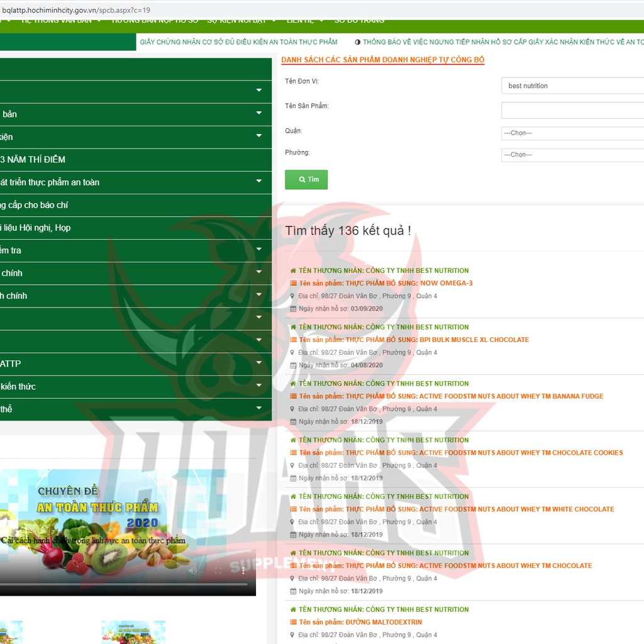The image size is (644, 644).
Task: Click the green Tìm search button
Action: click(306, 180)
